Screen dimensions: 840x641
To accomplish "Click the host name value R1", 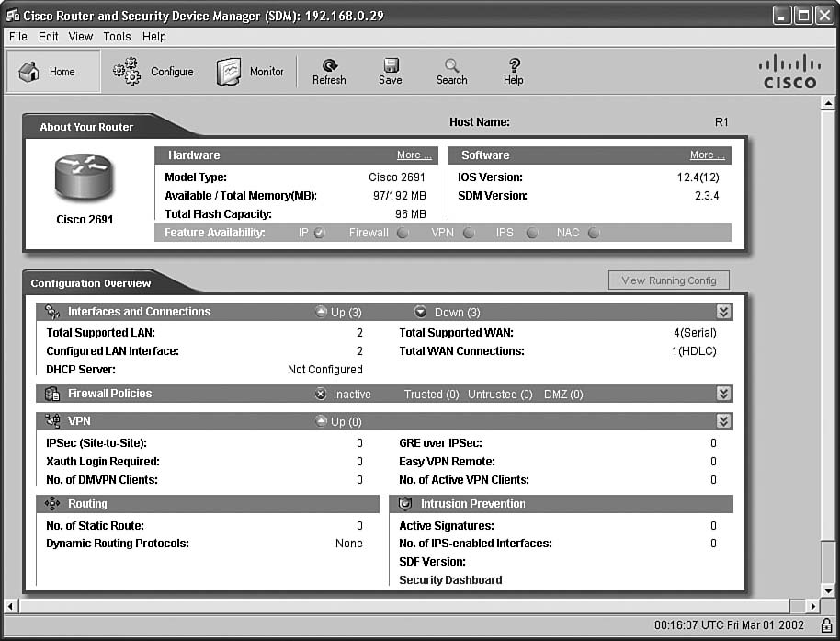I will pos(721,122).
